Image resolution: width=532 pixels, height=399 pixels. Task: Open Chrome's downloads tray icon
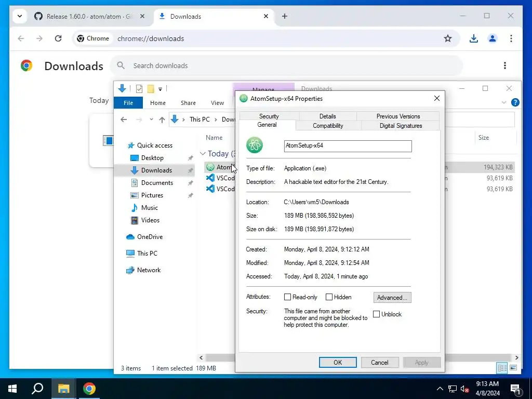[474, 38]
